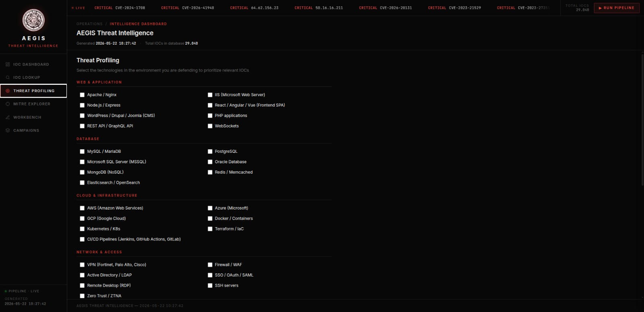Select the PostgreSQL checkbox
Viewport: 644px width, 312px height.
tap(210, 152)
